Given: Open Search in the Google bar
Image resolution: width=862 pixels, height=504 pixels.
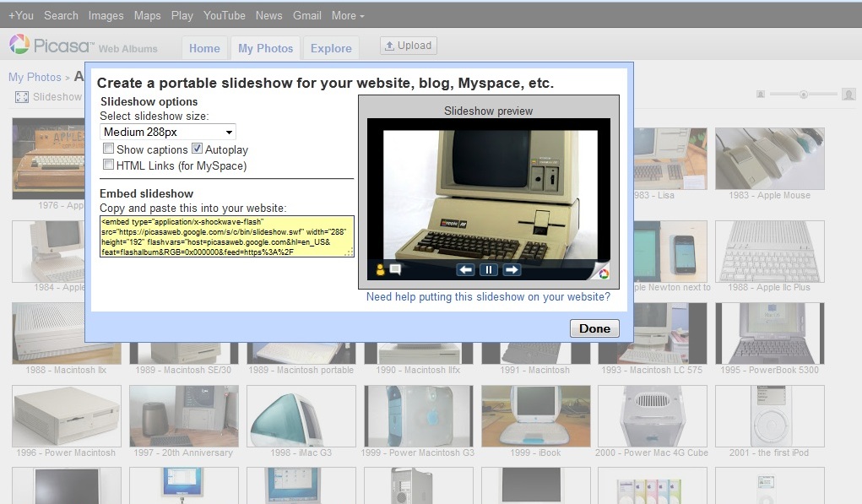Looking at the screenshot, I should (61, 15).
